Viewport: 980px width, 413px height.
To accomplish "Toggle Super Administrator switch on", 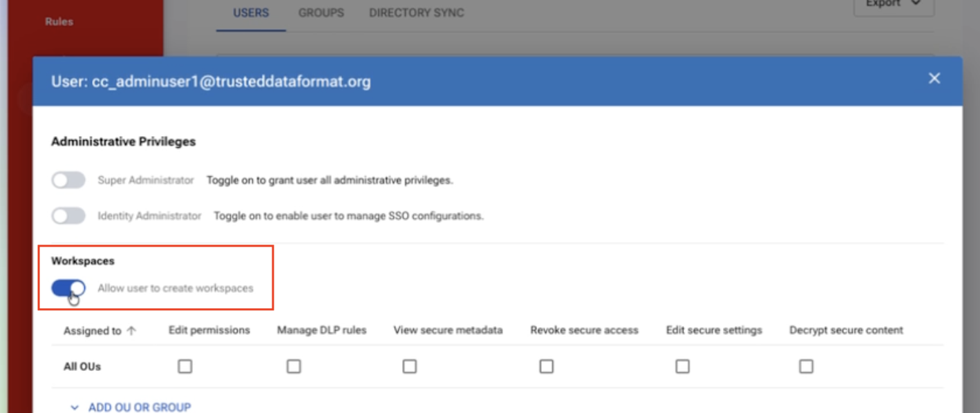I will [68, 180].
